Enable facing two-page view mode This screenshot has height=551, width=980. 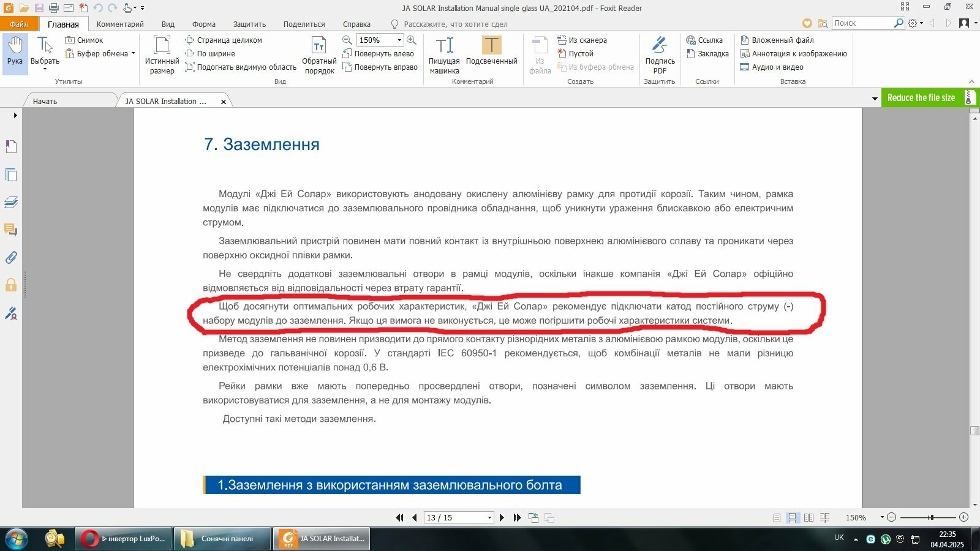(x=809, y=518)
